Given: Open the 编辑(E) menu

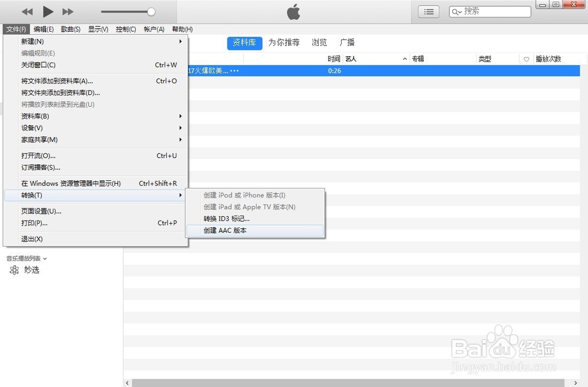Looking at the screenshot, I should coord(44,29).
